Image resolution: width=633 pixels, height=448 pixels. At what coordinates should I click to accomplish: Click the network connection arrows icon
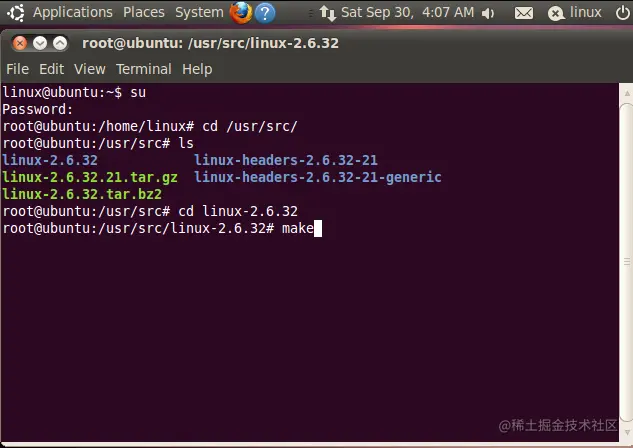point(327,13)
